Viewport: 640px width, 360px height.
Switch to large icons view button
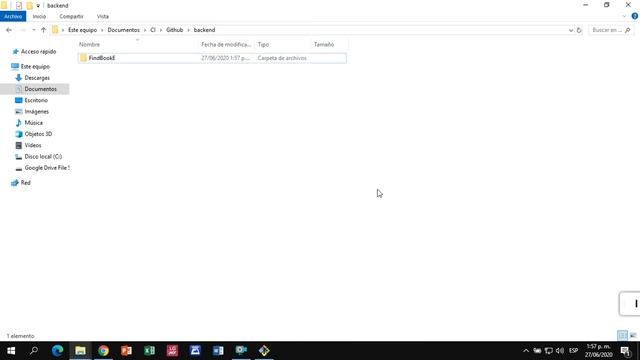[633, 336]
